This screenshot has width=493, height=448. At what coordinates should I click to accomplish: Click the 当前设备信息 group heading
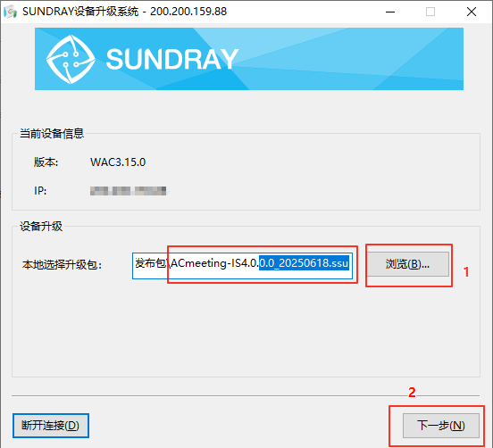pyautogui.click(x=52, y=134)
